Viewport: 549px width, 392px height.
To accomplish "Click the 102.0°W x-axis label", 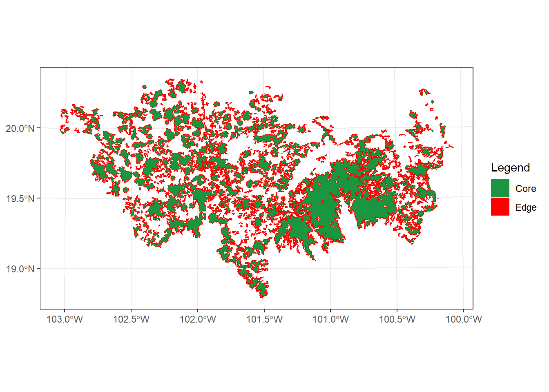I will [x=198, y=319].
